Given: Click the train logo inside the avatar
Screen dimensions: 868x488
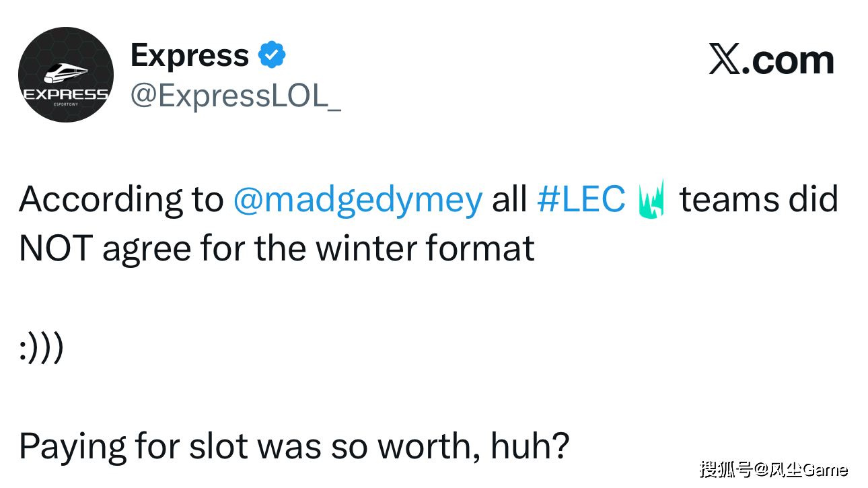Looking at the screenshot, I should click(65, 71).
